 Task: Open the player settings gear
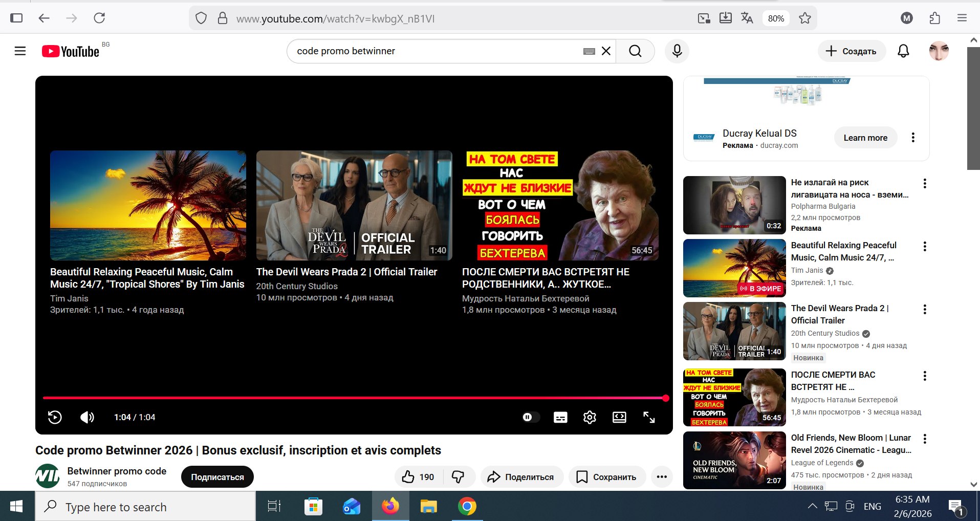[590, 417]
